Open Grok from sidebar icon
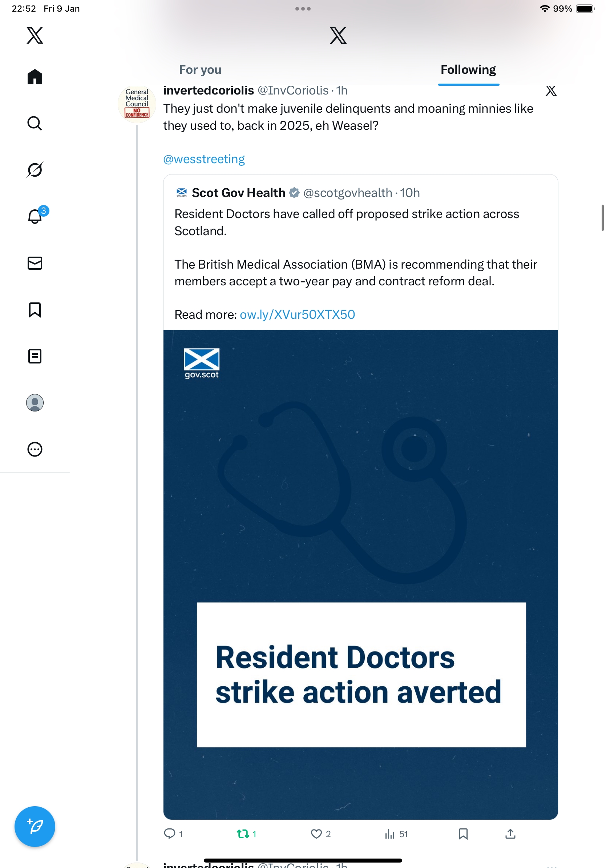606x868 pixels. (x=35, y=170)
